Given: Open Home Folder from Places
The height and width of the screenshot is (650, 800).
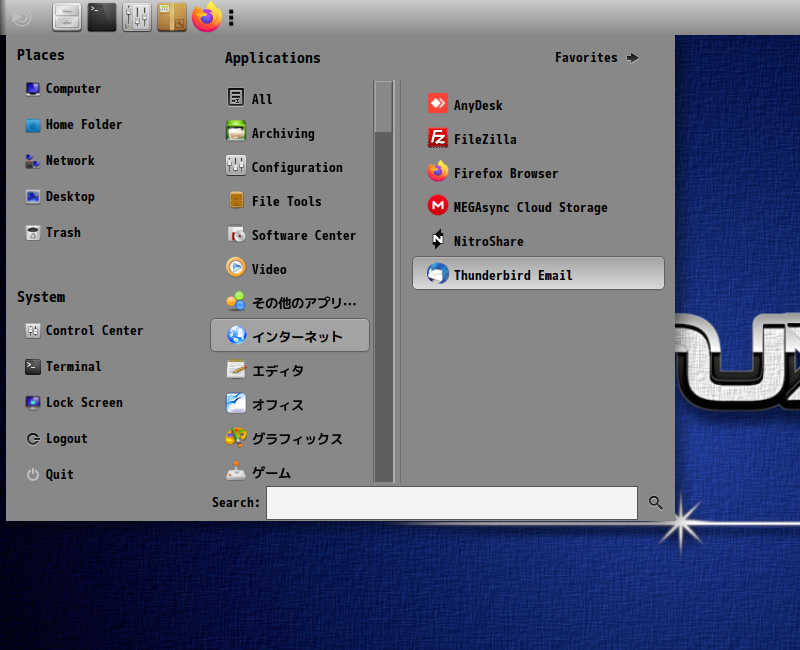Looking at the screenshot, I should pyautogui.click(x=74, y=124).
